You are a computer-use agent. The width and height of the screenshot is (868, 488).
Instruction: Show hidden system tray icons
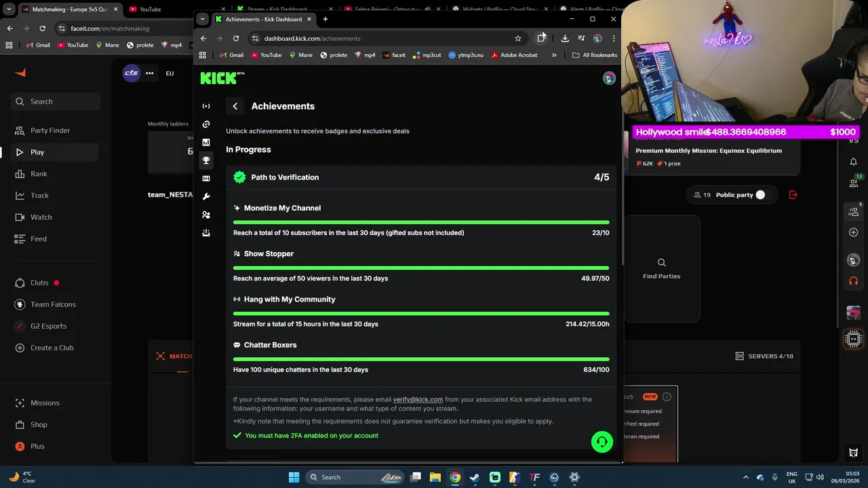pyautogui.click(x=746, y=477)
